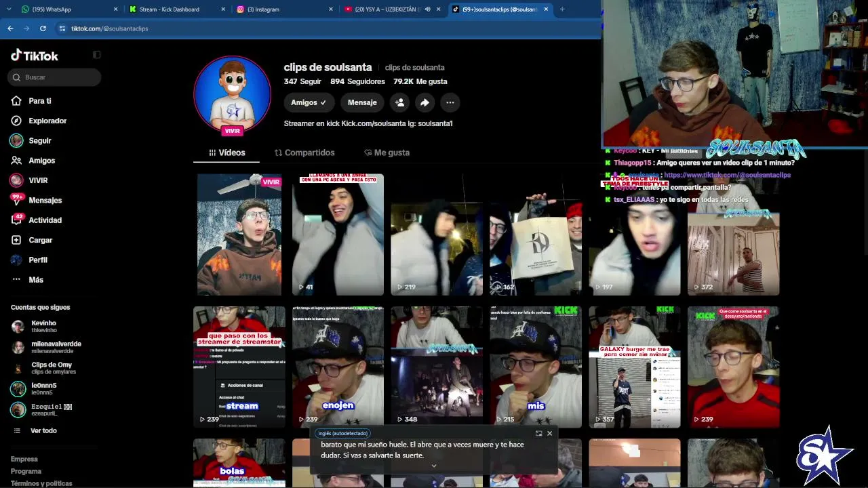This screenshot has width=868, height=488.
Task: Collapse the TikTok sidebar panel icon
Action: click(x=96, y=55)
